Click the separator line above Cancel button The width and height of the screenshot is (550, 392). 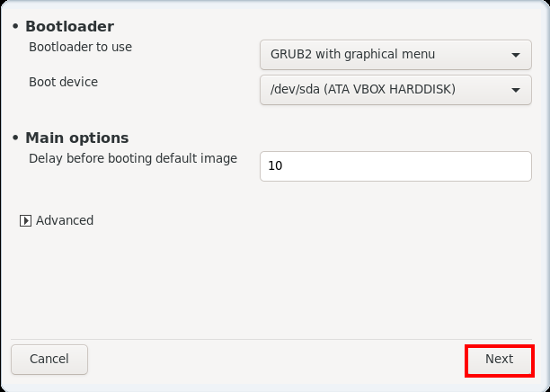coord(271,339)
